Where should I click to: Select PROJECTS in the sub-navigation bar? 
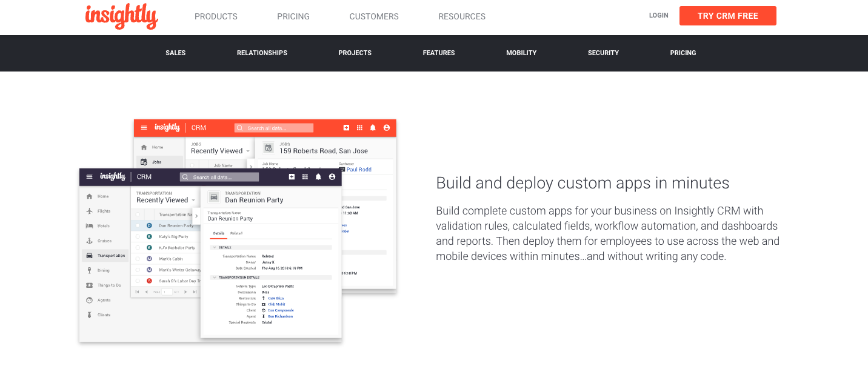tap(355, 53)
